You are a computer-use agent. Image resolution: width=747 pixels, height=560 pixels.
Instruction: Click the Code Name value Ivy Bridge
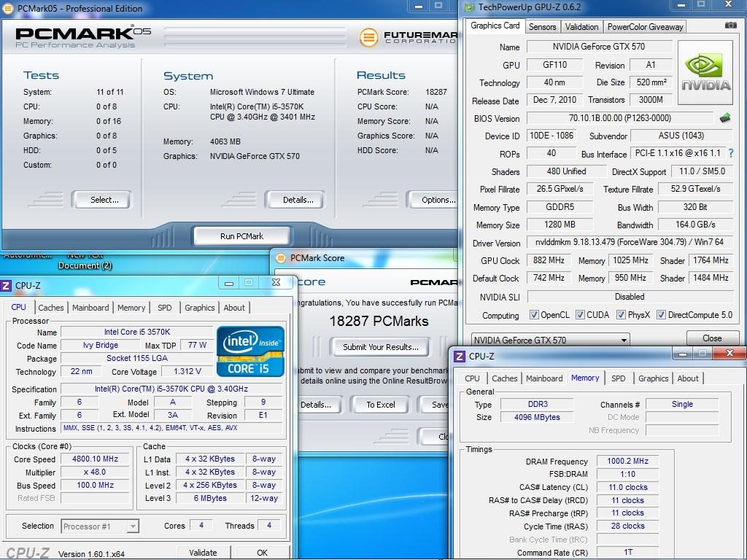101,345
